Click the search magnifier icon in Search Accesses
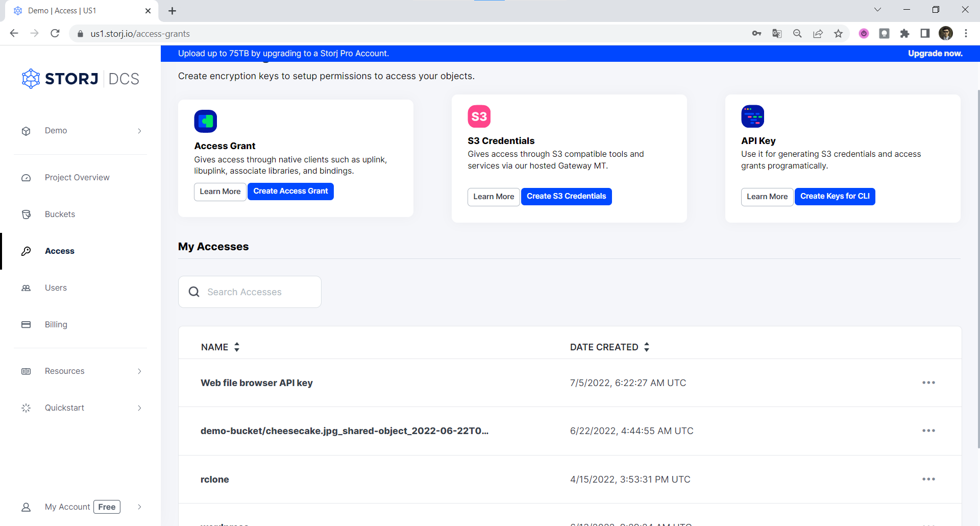The image size is (980, 526). coord(194,292)
